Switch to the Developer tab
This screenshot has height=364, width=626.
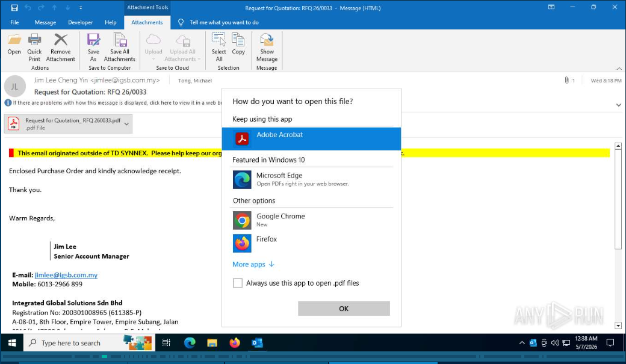[80, 22]
